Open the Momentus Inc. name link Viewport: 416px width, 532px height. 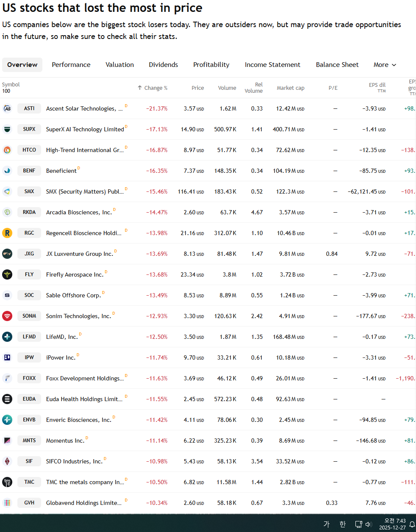65,441
